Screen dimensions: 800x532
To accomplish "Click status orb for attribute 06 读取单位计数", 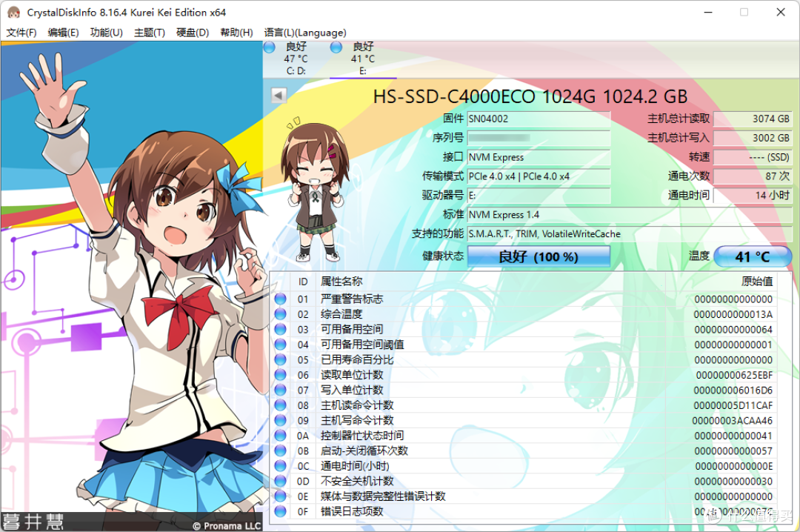I will [280, 375].
